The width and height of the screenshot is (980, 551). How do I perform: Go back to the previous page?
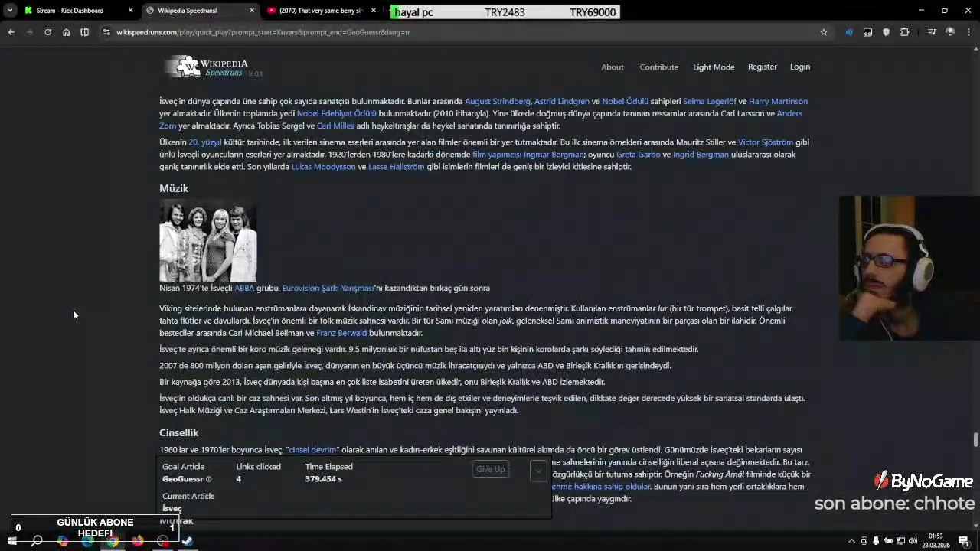11,32
